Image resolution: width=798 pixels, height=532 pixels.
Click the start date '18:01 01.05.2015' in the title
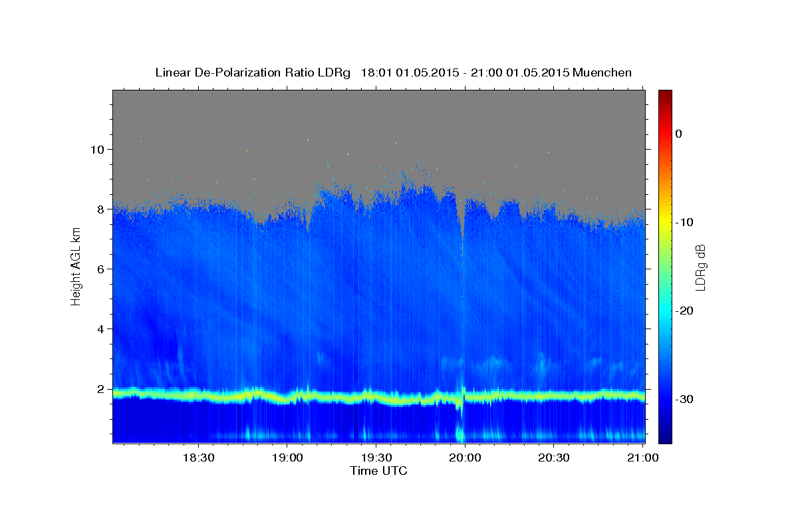(x=409, y=72)
